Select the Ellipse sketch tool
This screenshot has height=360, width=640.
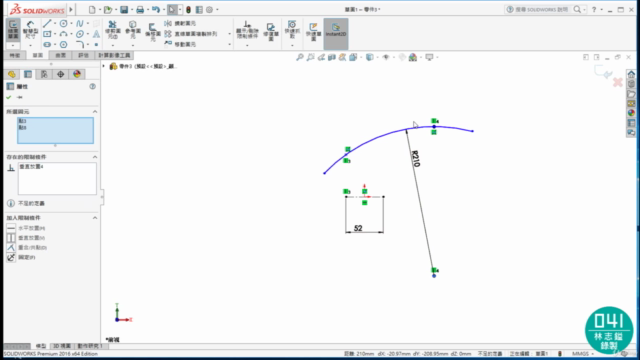pyautogui.click(x=80, y=34)
